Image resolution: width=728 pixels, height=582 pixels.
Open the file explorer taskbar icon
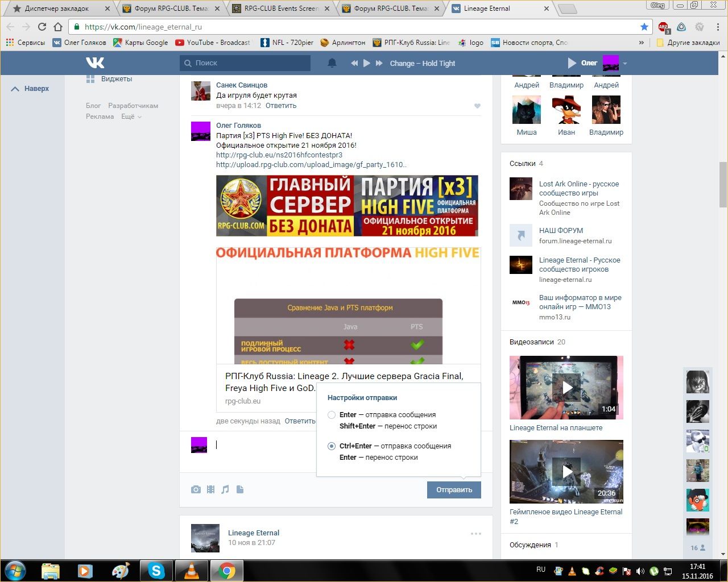(x=51, y=571)
